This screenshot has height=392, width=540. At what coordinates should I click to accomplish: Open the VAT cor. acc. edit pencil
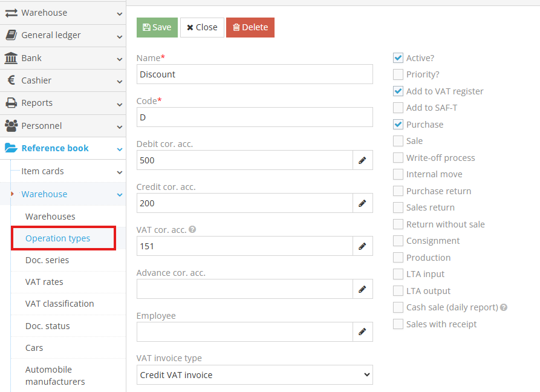coord(362,246)
